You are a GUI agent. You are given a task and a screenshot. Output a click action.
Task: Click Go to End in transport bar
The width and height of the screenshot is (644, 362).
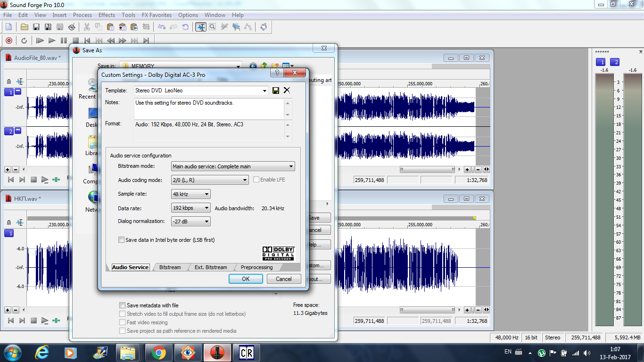click(146, 41)
